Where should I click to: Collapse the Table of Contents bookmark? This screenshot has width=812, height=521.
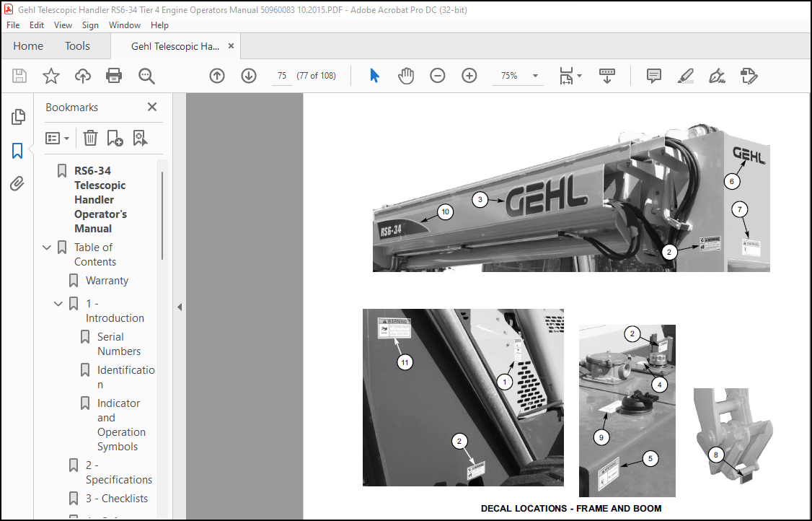click(47, 248)
